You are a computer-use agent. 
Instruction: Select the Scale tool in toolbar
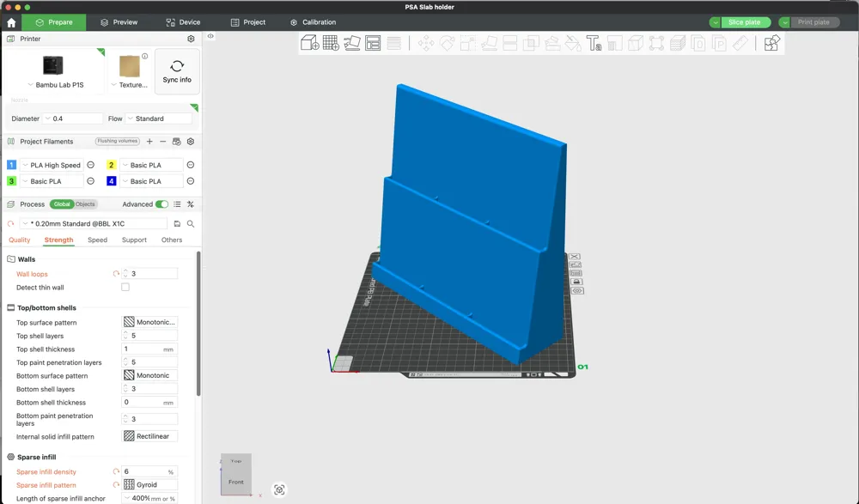[468, 43]
